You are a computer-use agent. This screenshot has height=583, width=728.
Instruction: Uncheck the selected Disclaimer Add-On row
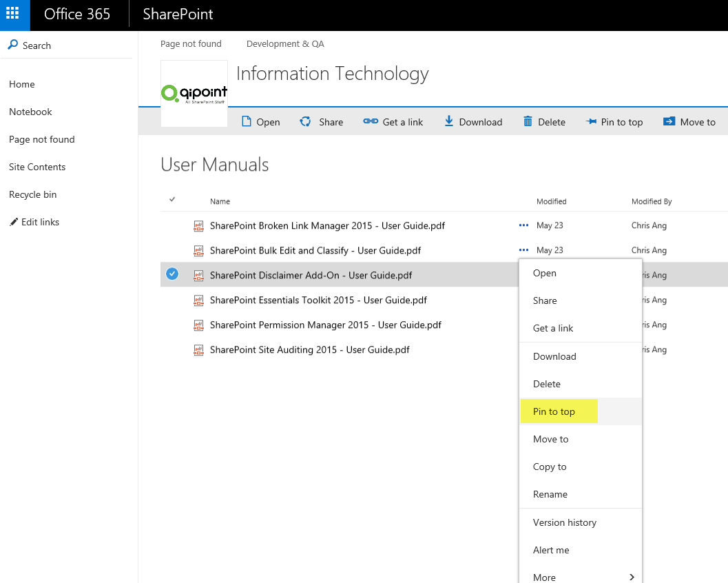click(x=172, y=274)
